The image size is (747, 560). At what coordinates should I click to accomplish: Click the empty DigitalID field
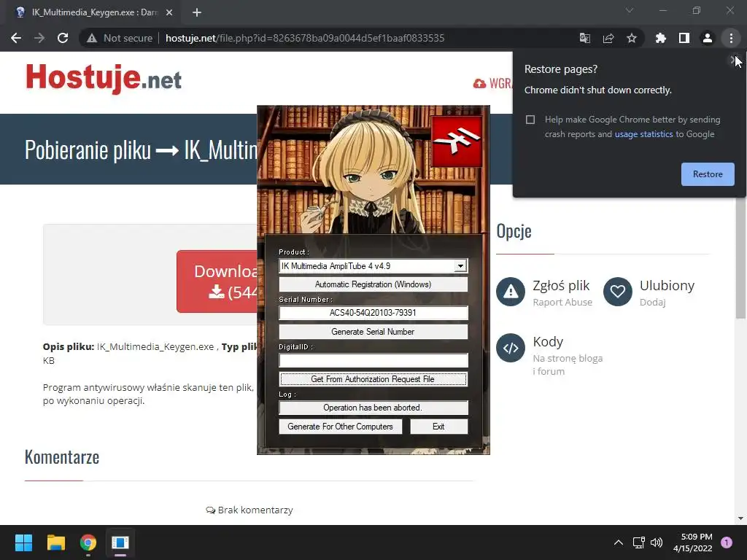(x=373, y=360)
